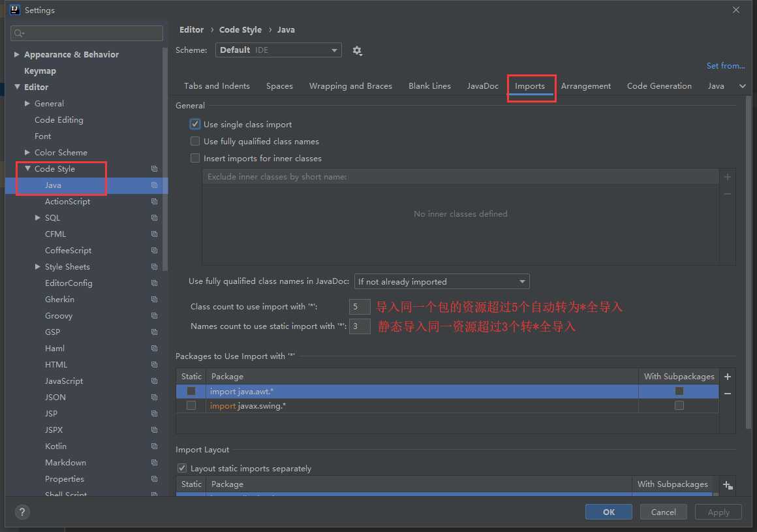757x532 pixels.
Task: Click the icon beside JSON row
Action: (x=154, y=398)
